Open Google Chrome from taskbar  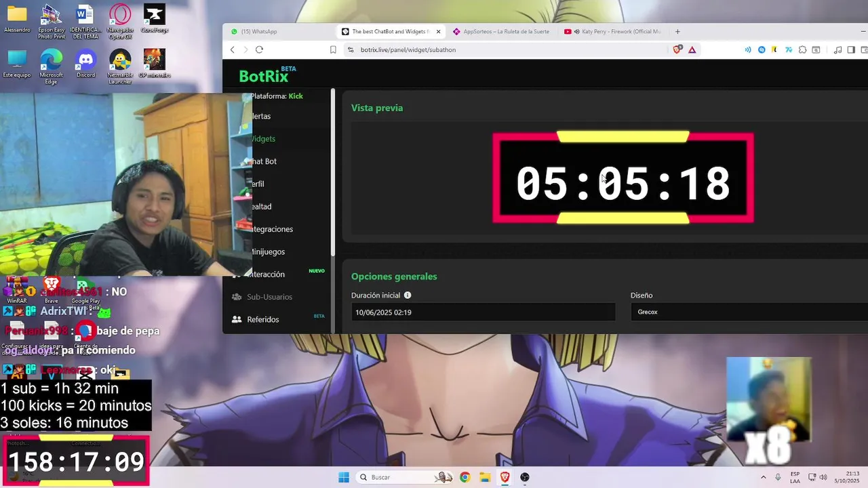(x=465, y=477)
